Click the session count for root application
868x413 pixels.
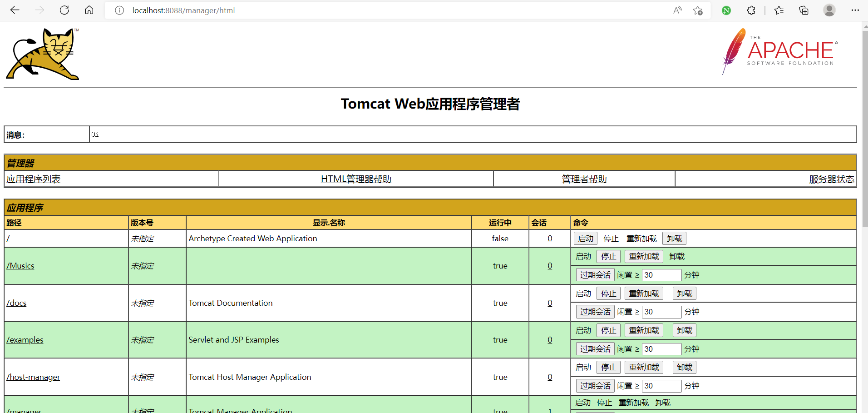point(550,239)
